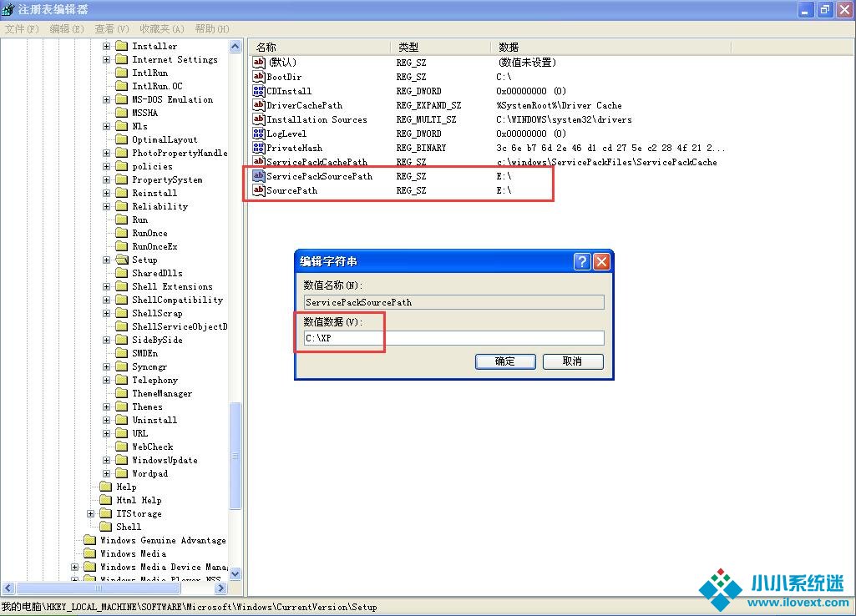
Task: Sort by the 数据 column header
Action: point(610,48)
